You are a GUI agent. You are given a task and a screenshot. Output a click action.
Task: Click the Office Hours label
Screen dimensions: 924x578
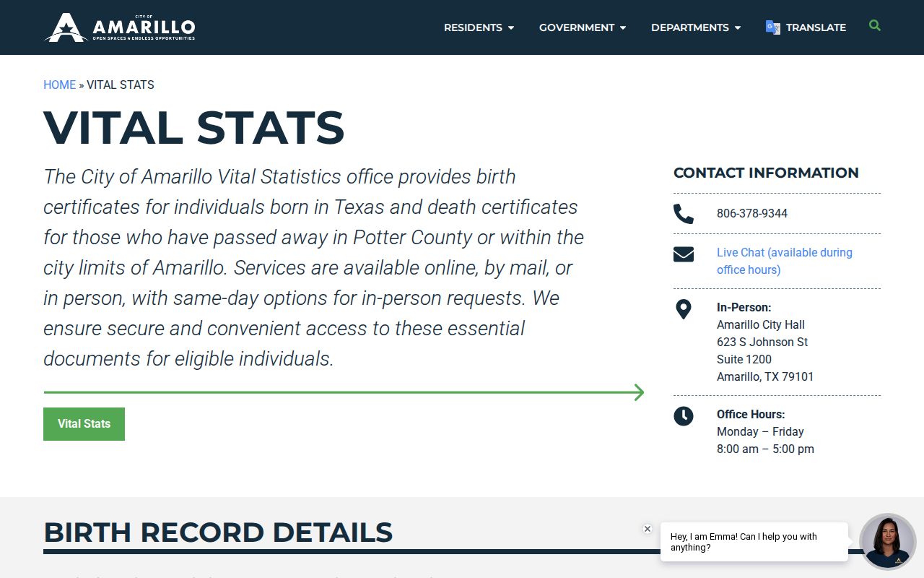[751, 414]
